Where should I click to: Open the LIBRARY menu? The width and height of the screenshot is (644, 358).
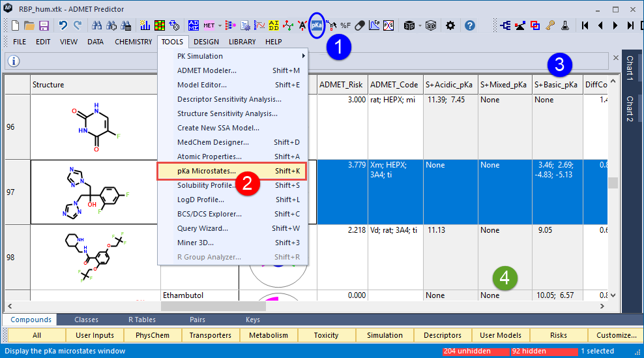point(242,42)
